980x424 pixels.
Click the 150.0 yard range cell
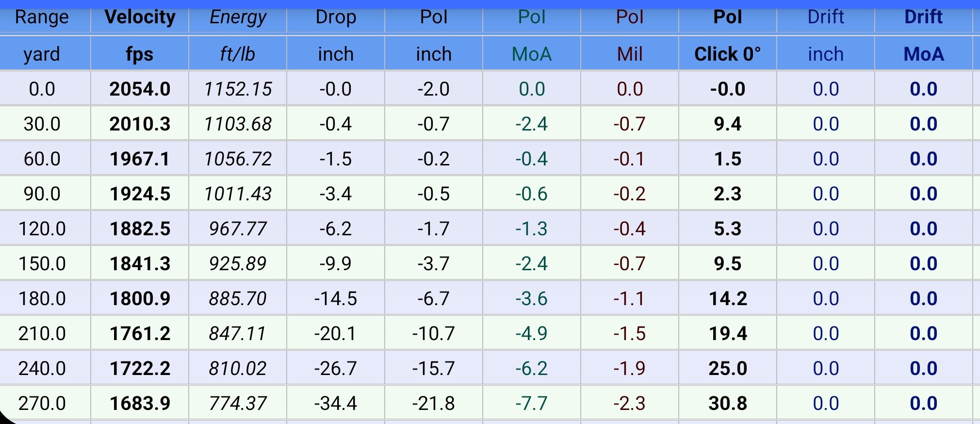tap(42, 263)
